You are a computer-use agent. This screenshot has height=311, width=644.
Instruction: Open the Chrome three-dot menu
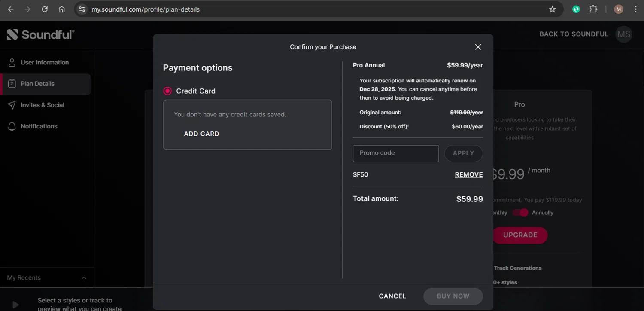636,9
